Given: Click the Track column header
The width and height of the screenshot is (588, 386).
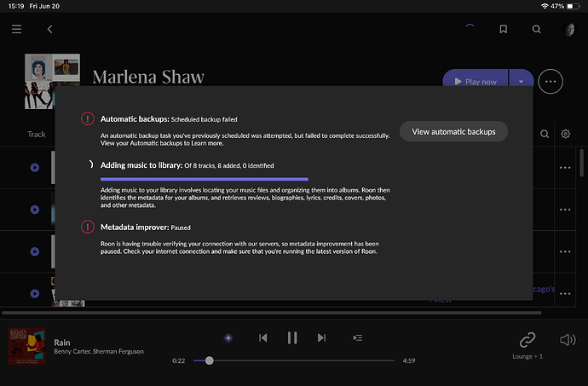Looking at the screenshot, I should pos(37,135).
